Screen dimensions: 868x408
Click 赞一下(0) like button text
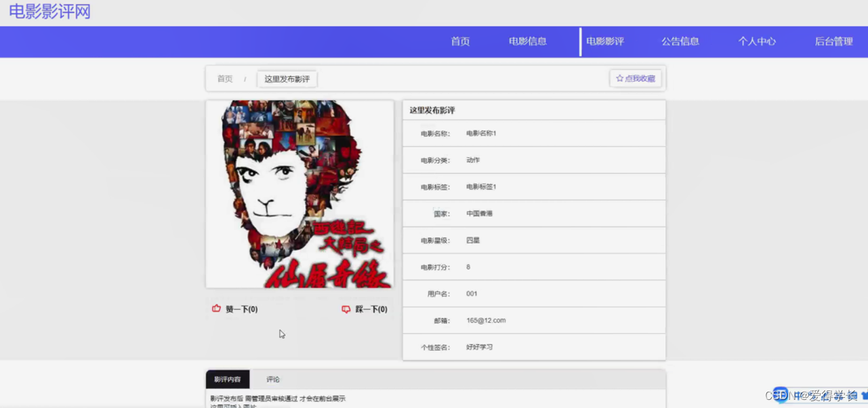[x=241, y=309]
